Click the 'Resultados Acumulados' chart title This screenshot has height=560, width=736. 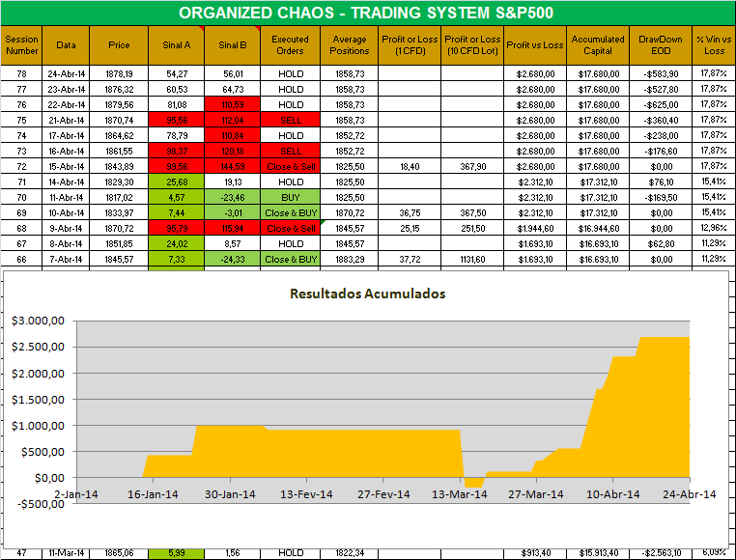pyautogui.click(x=368, y=294)
